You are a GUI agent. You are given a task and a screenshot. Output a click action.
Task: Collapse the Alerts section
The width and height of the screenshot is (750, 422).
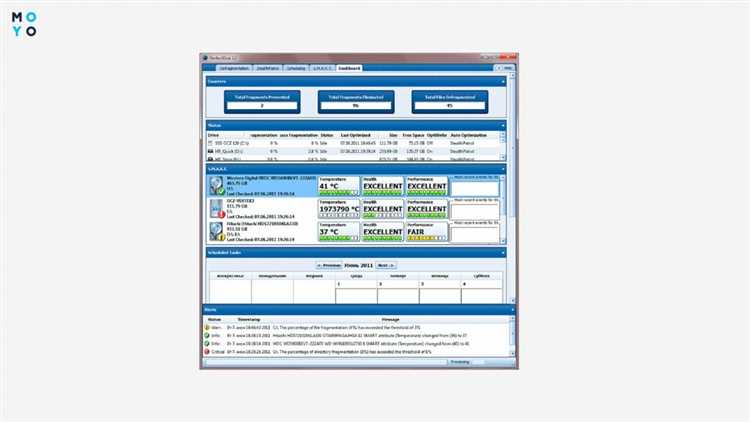coord(512,310)
